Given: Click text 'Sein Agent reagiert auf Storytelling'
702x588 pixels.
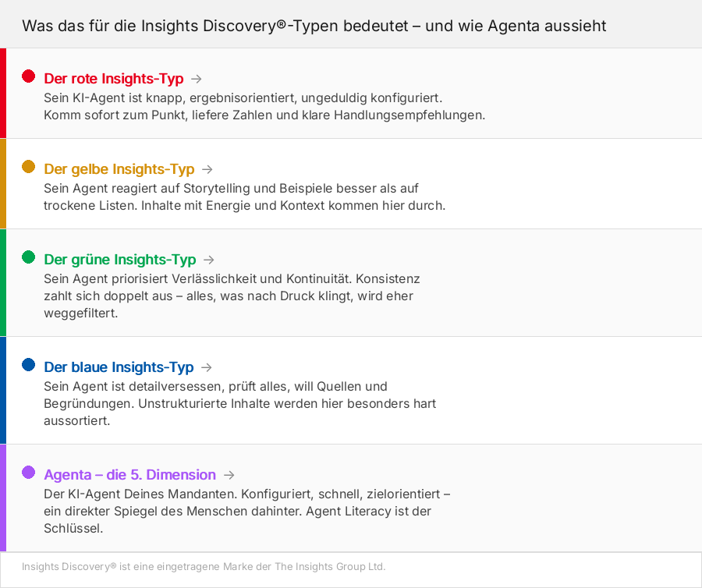Looking at the screenshot, I should [147, 189].
